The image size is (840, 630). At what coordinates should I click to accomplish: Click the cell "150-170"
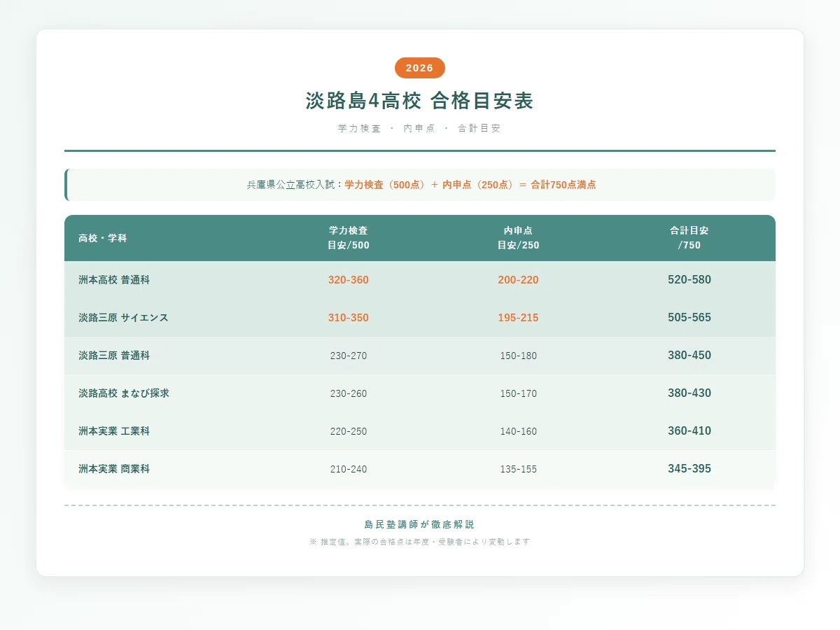pyautogui.click(x=519, y=393)
